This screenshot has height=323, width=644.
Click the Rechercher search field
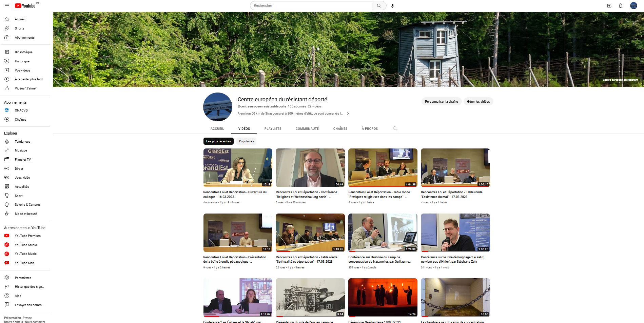(311, 6)
